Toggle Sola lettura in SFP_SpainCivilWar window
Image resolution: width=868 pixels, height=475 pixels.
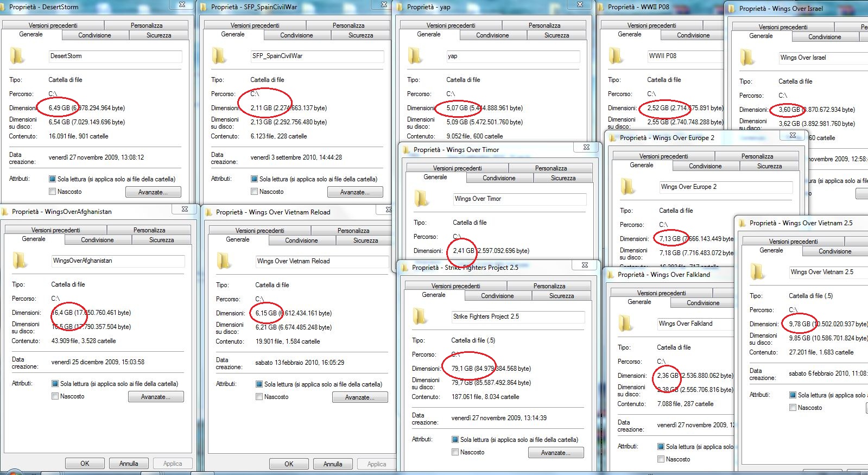(254, 179)
